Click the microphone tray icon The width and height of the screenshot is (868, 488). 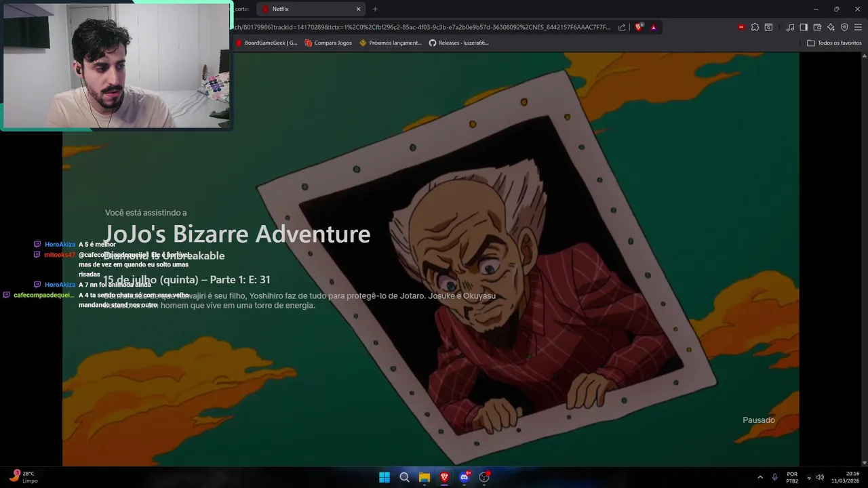[x=774, y=477]
